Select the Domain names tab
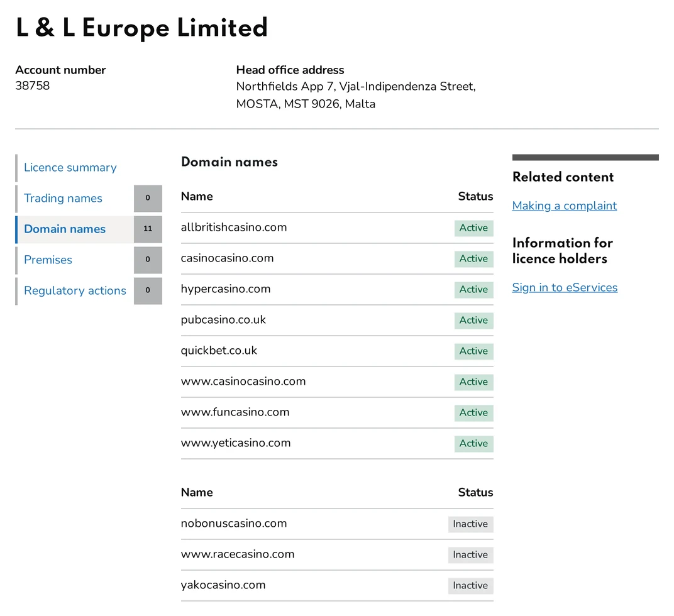Viewport: 674px width, 616px height. click(x=65, y=229)
